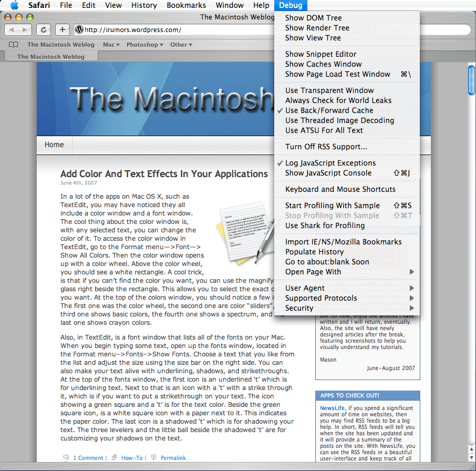The image size is (476, 471).
Task: Choose Show DOM Tree
Action: click(347, 18)
